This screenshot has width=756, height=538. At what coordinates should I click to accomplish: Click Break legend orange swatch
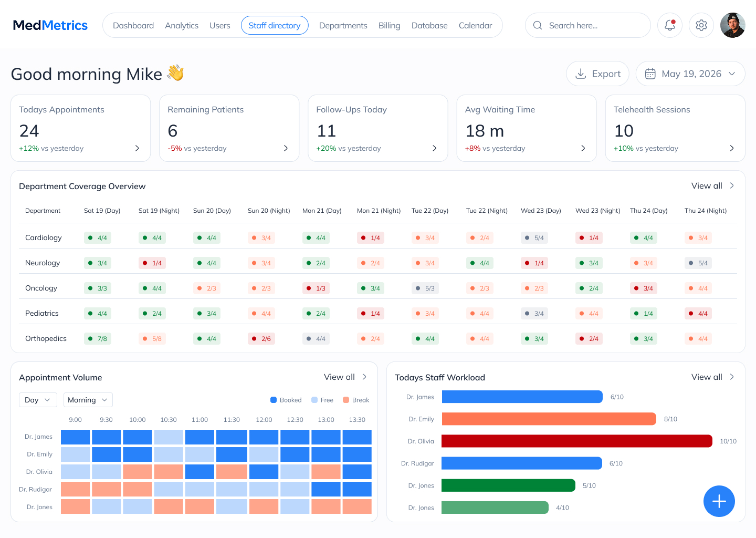(346, 400)
